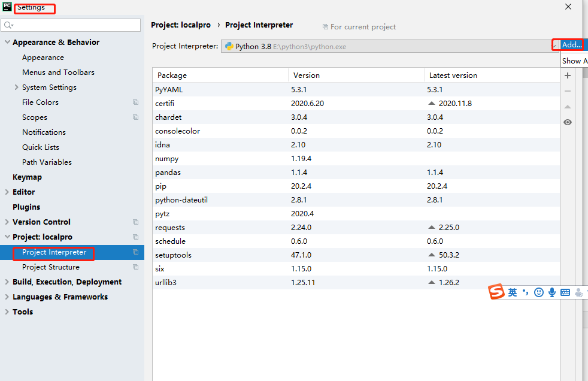Image resolution: width=588 pixels, height=381 pixels.
Task: Click upgrade arrow next to urllib3 1.26.2
Action: point(432,282)
